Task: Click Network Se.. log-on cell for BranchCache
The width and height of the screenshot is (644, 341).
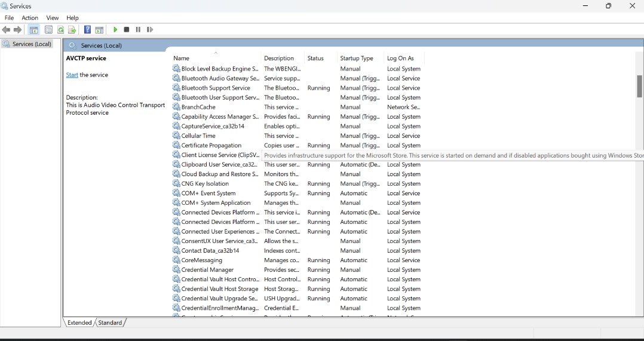Action: click(x=403, y=107)
